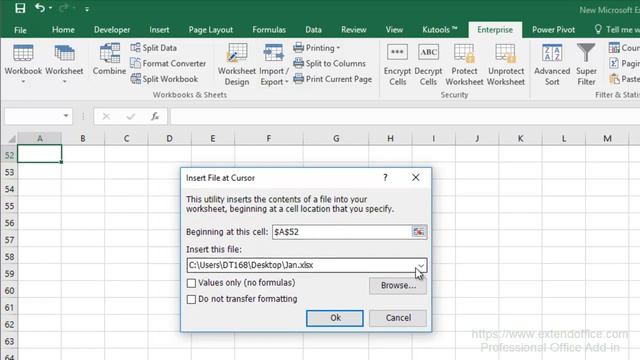Switch to the Home tab

tap(63, 30)
